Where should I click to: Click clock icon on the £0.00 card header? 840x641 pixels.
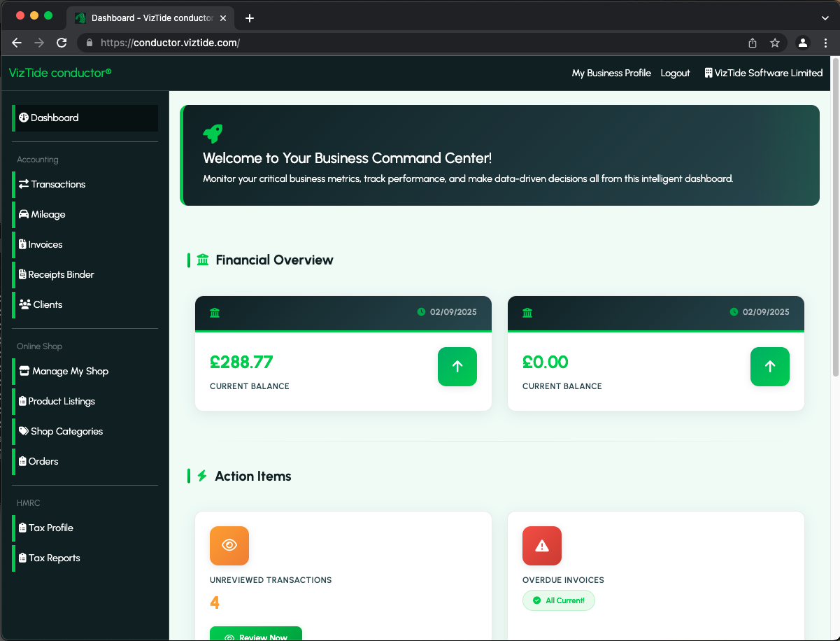[x=734, y=312]
